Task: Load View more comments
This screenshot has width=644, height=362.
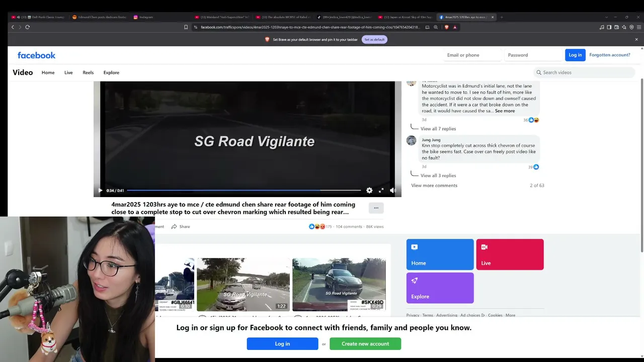Action: point(434,186)
